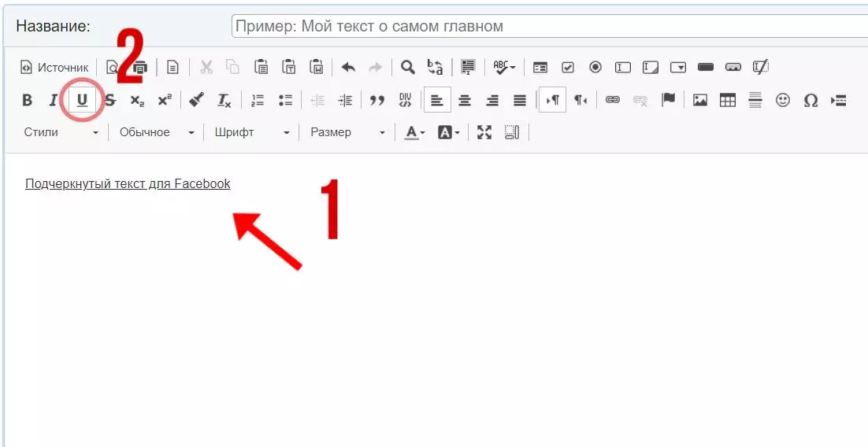Insert an image
The height and width of the screenshot is (447, 868).
700,100
